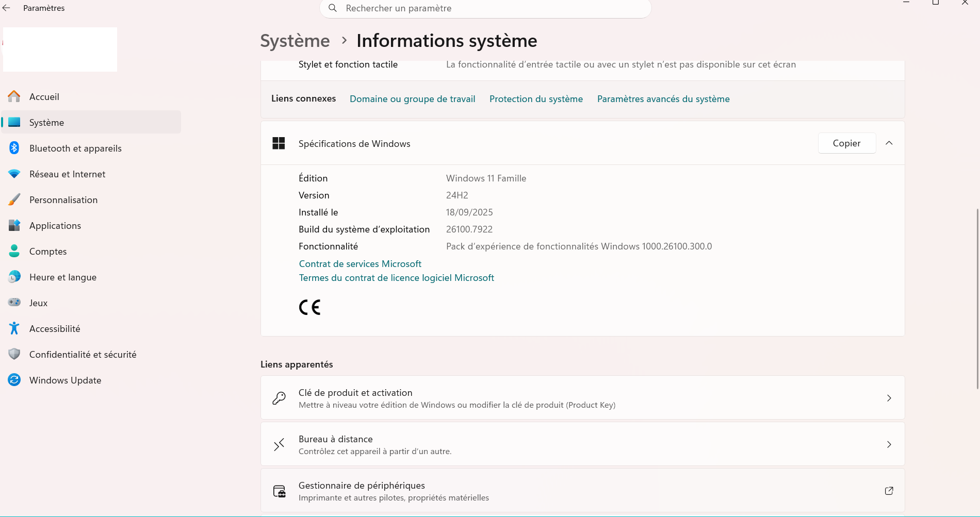
Task: Click the Applications icon in sidebar
Action: click(x=14, y=225)
